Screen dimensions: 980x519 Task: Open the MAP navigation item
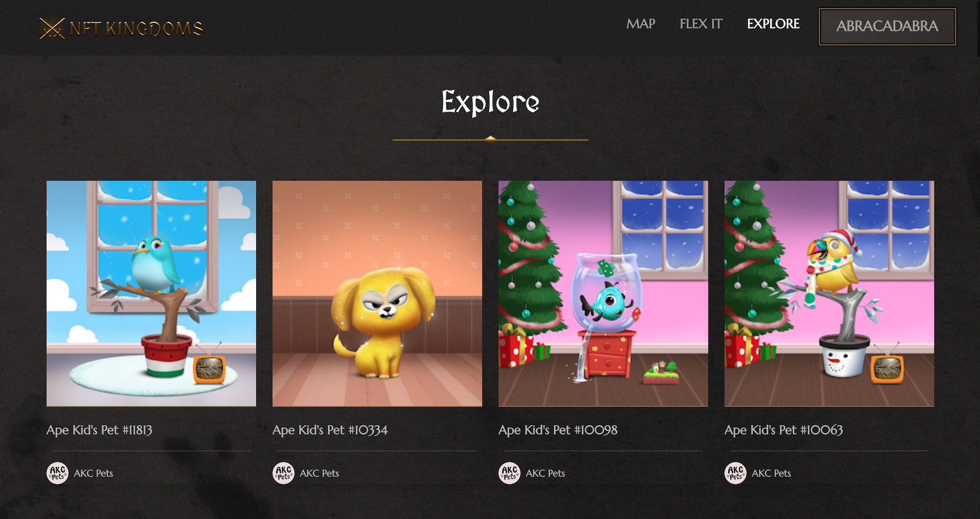[x=641, y=24]
